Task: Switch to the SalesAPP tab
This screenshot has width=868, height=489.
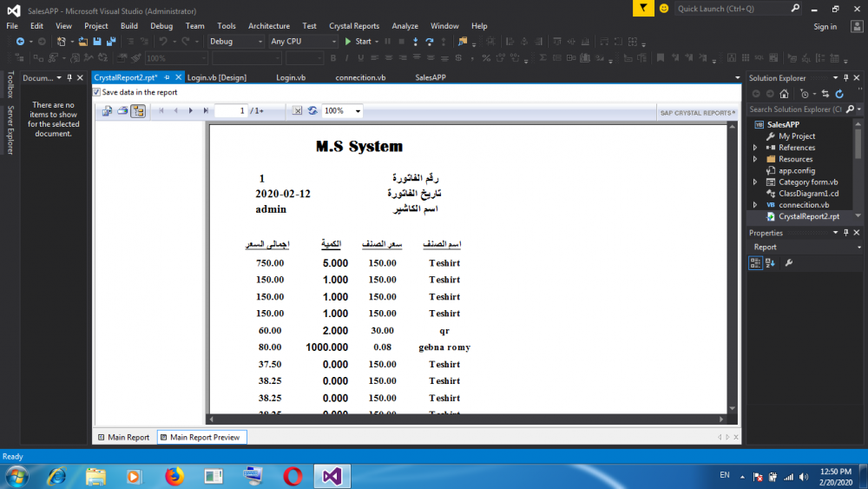Action: (x=431, y=77)
